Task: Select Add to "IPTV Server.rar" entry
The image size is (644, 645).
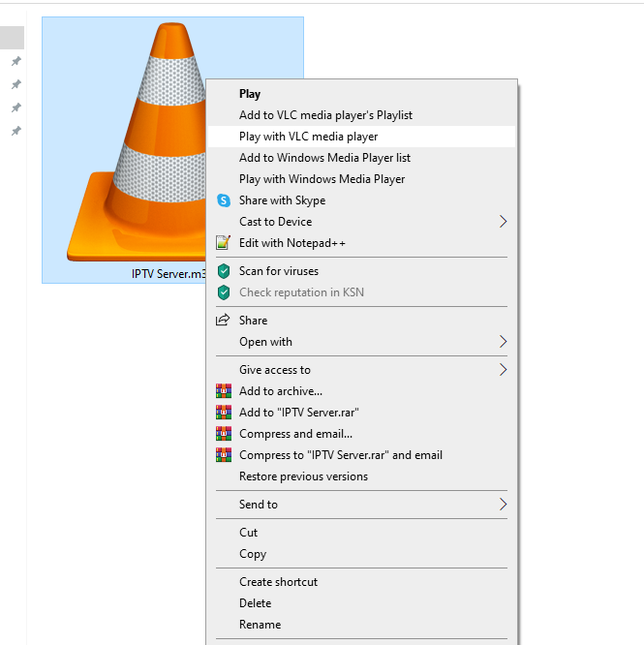Action: point(361,413)
